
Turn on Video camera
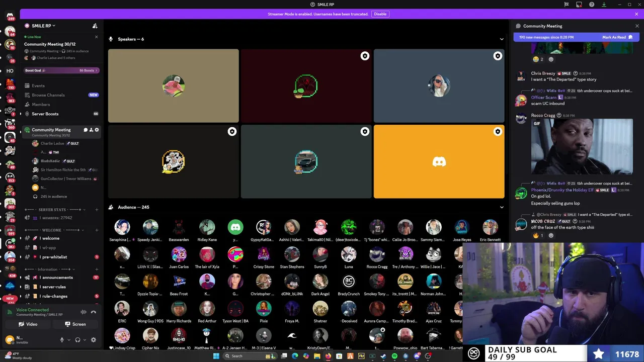tap(28, 324)
